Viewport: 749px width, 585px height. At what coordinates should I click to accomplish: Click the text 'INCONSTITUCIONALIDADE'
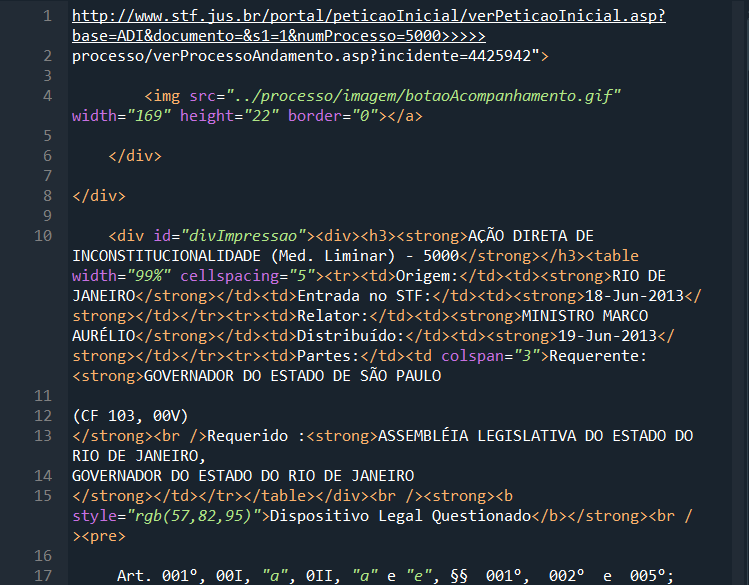click(166, 256)
